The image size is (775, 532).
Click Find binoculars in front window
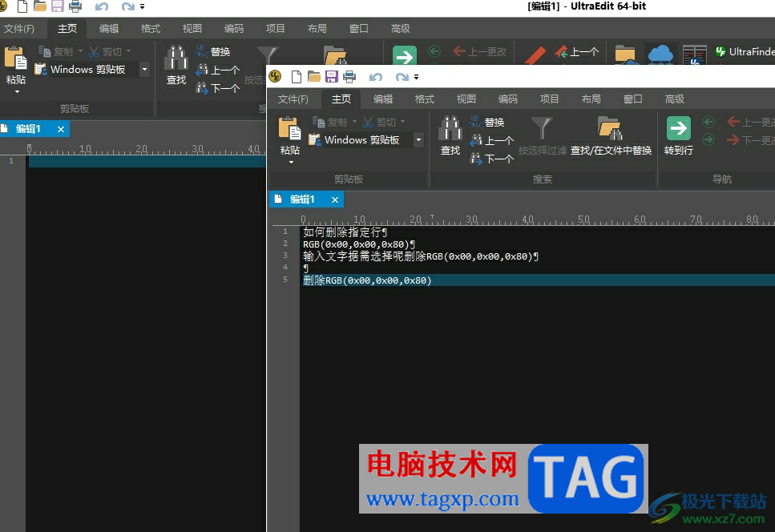pos(450,128)
